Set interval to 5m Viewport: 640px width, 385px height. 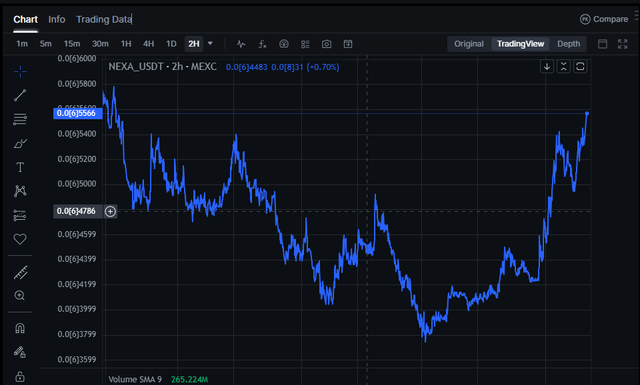46,44
